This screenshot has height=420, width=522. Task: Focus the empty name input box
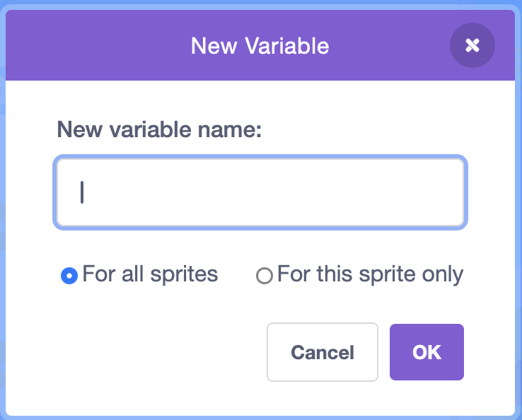(x=260, y=192)
